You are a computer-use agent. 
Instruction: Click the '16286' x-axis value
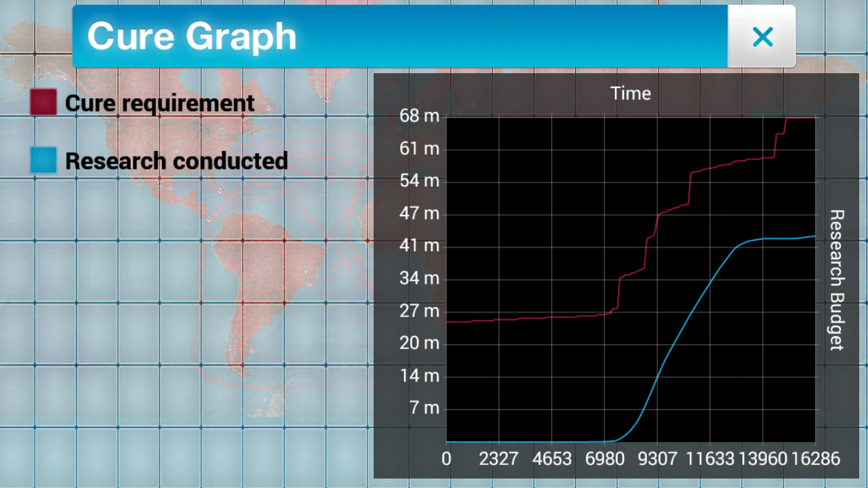815,459
